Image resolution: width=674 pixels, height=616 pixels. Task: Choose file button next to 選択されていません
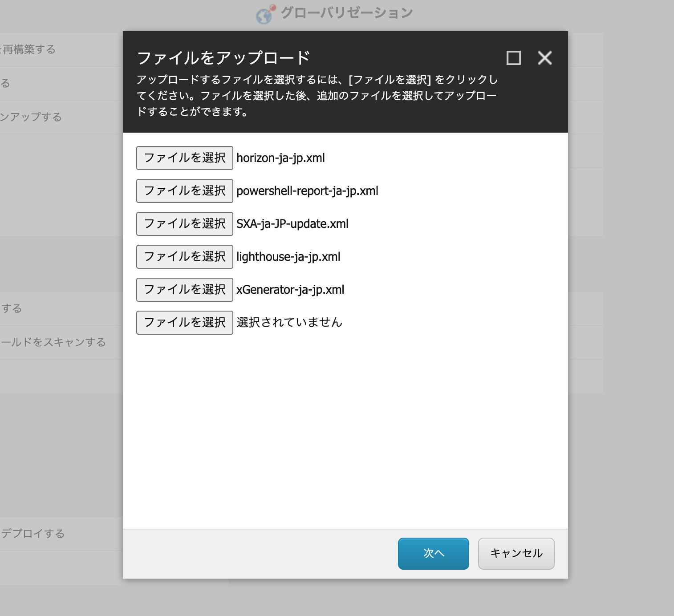coord(185,323)
